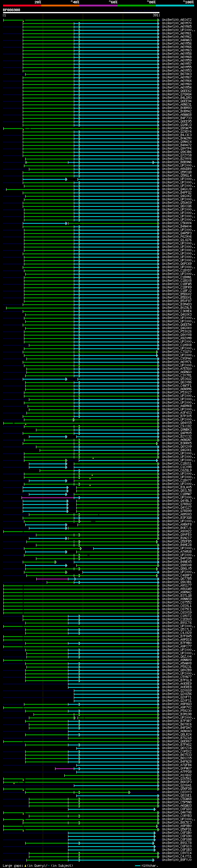Click subject label UniRef100_B7G216

point(177,737)
